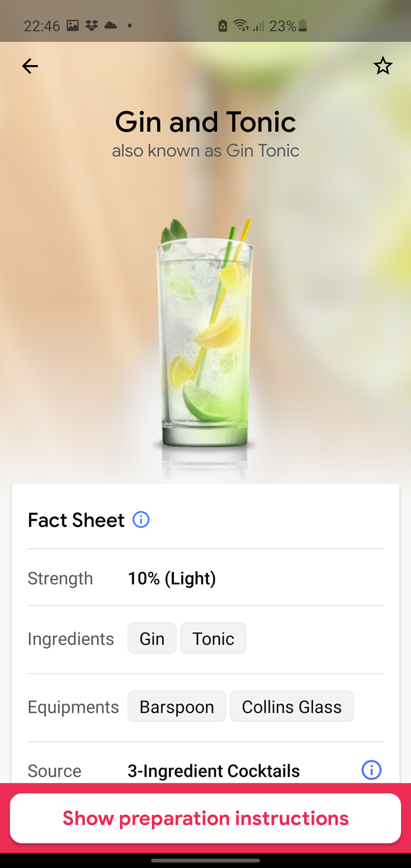Image resolution: width=411 pixels, height=868 pixels.
Task: Tap the Fact Sheet heading
Action: point(76,520)
